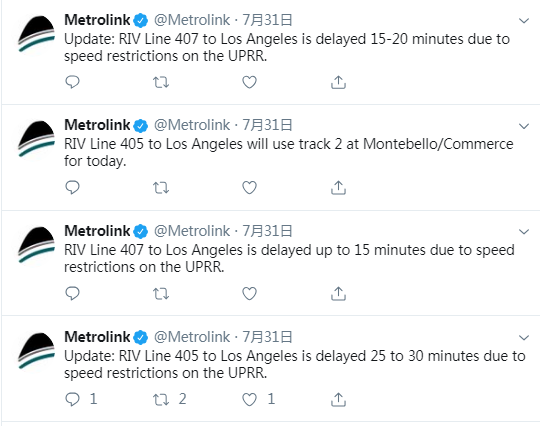
Task: Open chevron menu on 25 to 30 minutes tweet
Action: (x=524, y=337)
